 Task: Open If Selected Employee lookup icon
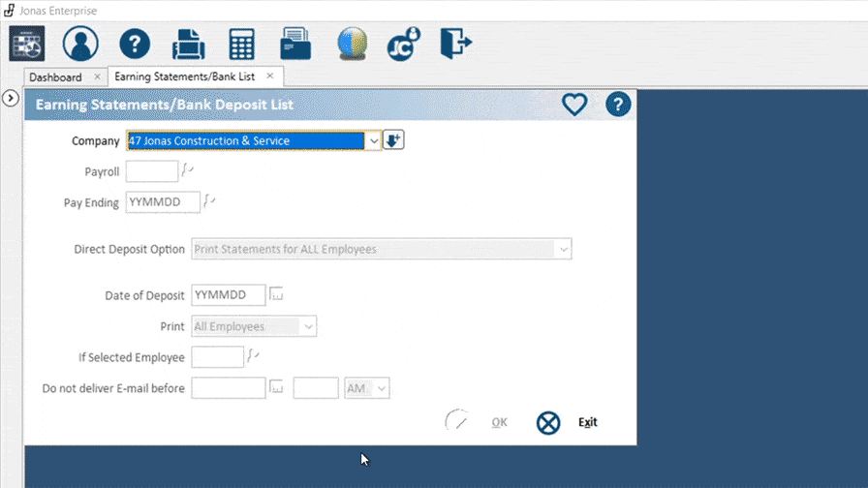pyautogui.click(x=253, y=355)
